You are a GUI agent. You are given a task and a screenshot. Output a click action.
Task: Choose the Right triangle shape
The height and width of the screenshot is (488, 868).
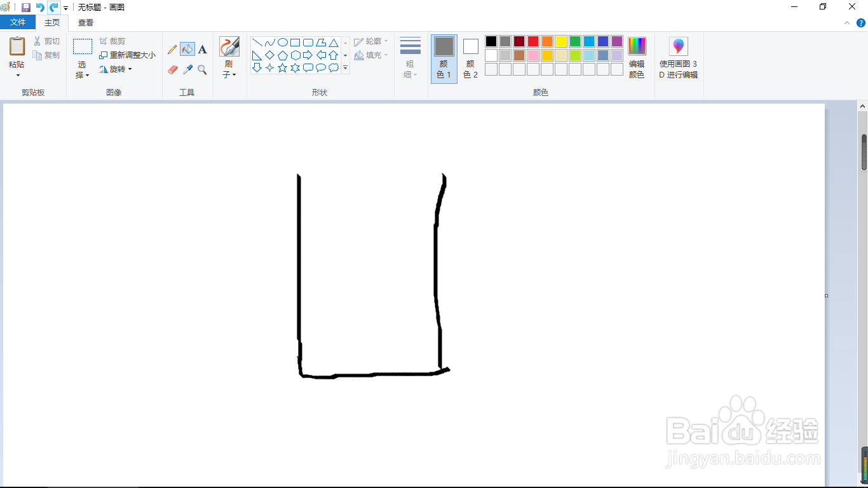pos(257,55)
